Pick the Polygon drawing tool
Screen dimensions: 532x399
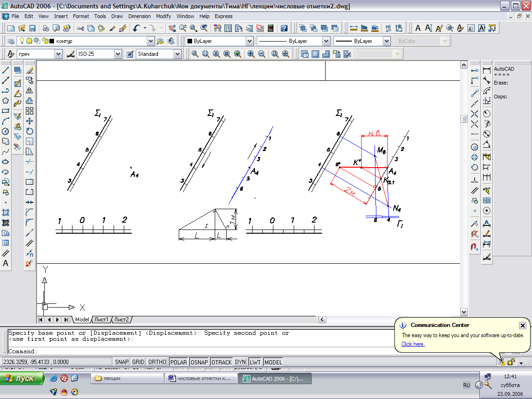pyautogui.click(x=6, y=101)
